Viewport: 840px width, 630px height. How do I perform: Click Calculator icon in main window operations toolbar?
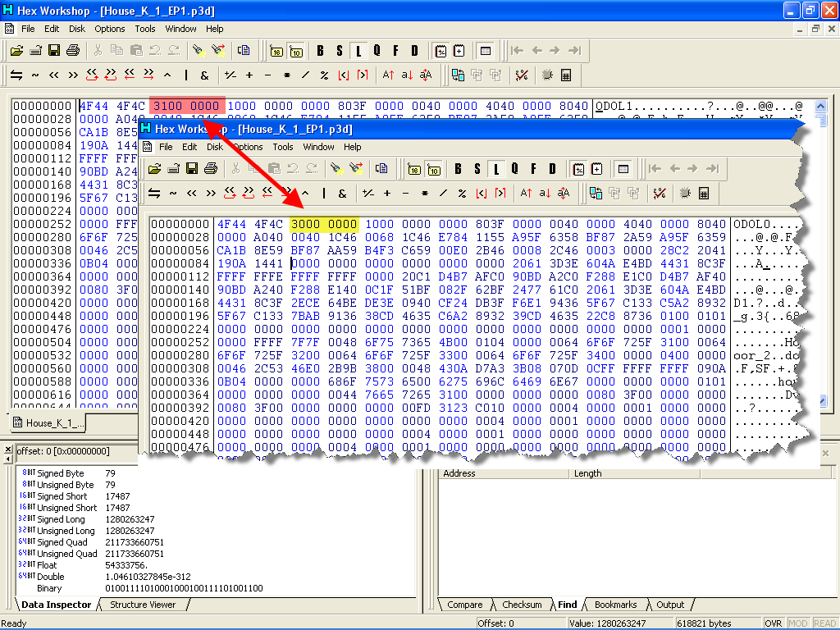point(565,75)
